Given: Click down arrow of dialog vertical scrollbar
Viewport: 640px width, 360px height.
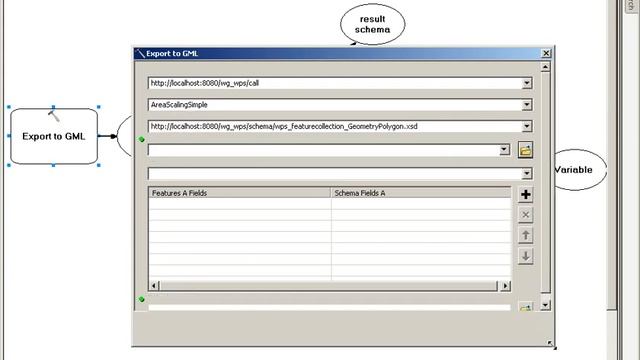Looking at the screenshot, I should click(x=545, y=305).
